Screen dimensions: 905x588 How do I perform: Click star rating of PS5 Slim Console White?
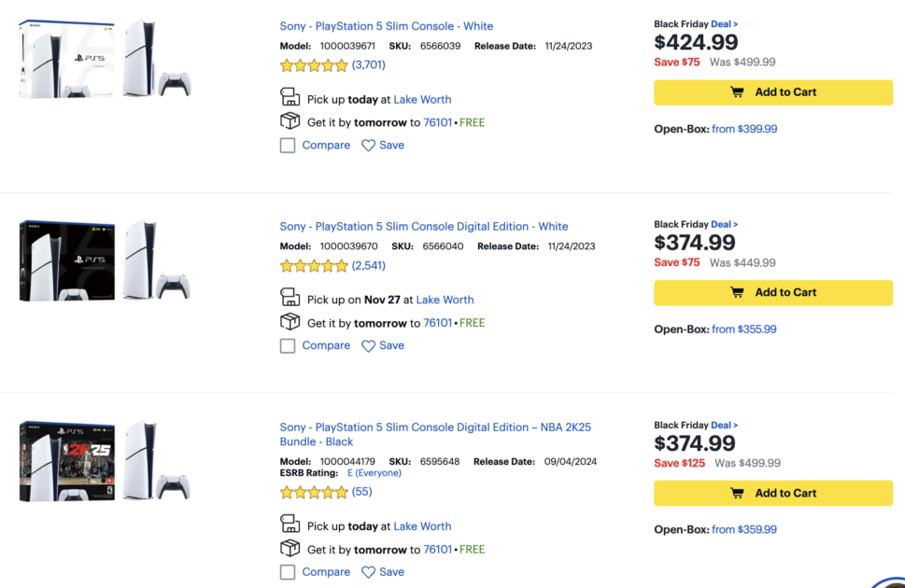pos(313,65)
